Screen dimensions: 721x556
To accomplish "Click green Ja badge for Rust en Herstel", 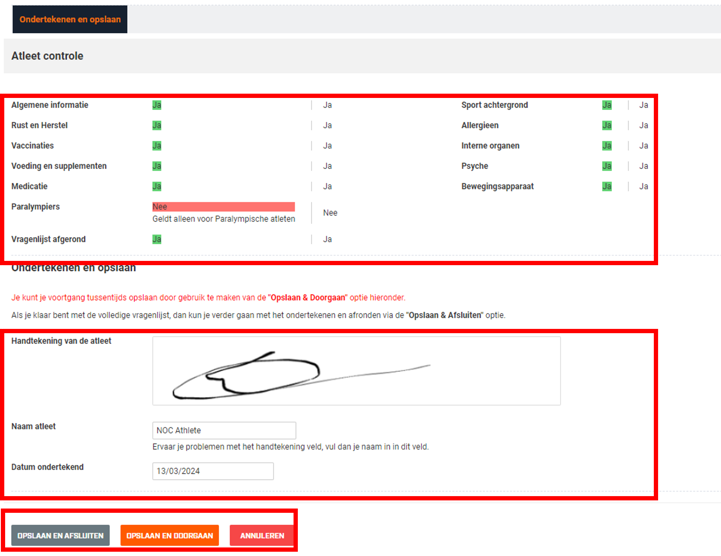I will 157,126.
